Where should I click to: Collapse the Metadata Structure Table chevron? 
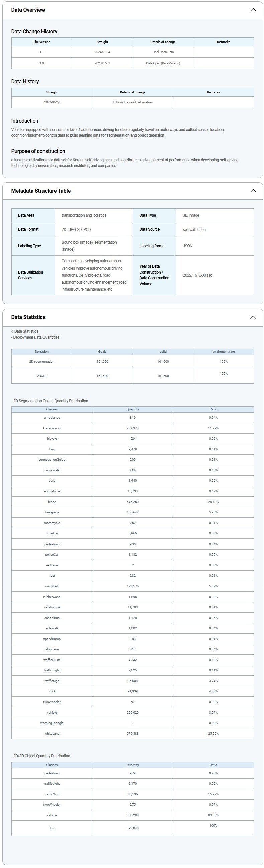click(253, 191)
